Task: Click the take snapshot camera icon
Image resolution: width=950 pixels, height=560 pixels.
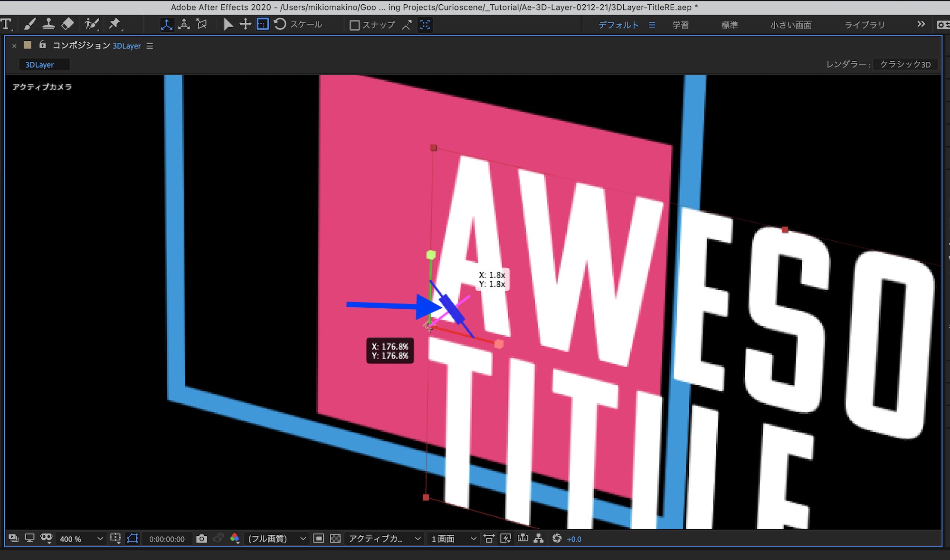Action: coord(201,539)
